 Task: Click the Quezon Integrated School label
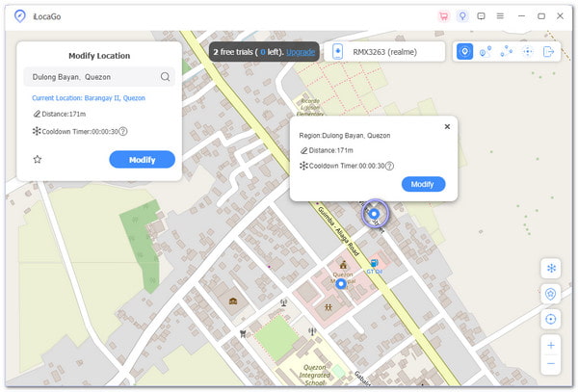315,375
